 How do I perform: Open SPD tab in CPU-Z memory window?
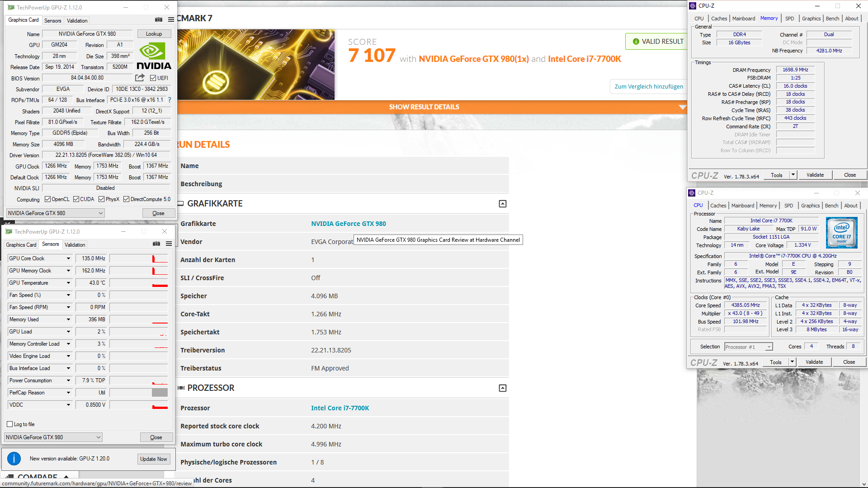789,19
